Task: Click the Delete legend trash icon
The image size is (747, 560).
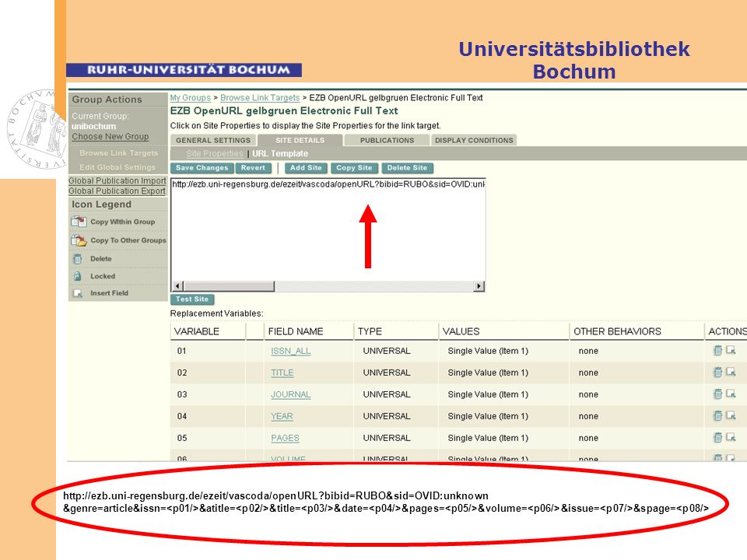Action: 77,259
